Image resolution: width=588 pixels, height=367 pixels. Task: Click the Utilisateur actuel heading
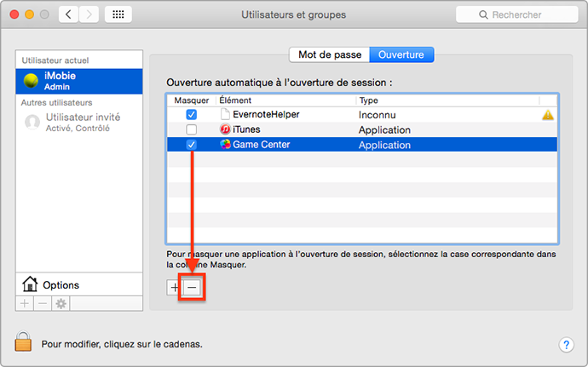point(55,60)
